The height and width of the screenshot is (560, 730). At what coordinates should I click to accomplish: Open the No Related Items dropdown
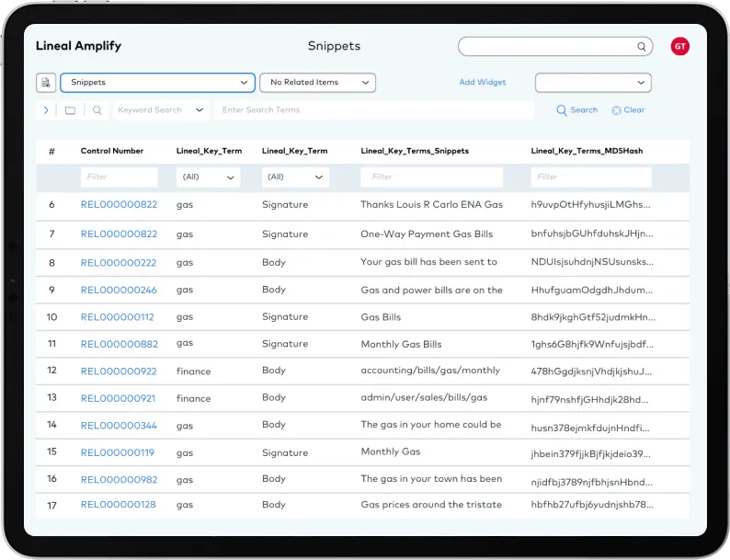pyautogui.click(x=317, y=83)
